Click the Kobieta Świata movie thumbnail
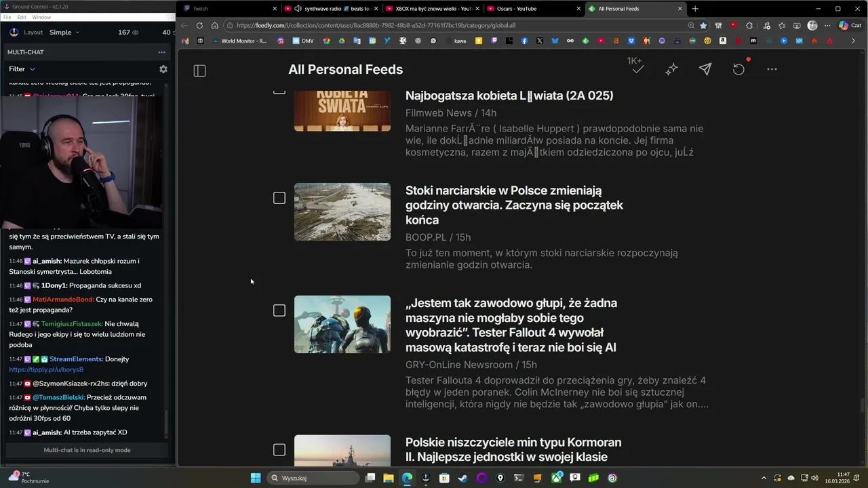This screenshot has width=868, height=488. pos(342,110)
